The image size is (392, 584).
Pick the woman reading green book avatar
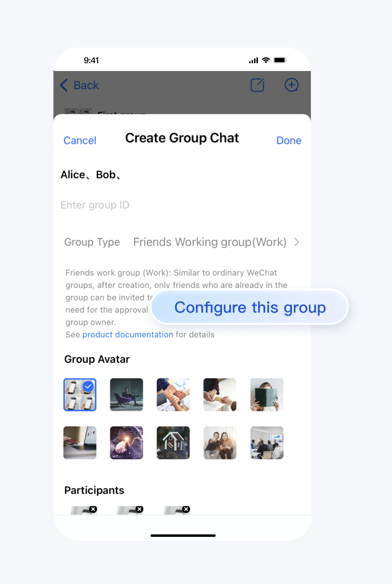[x=267, y=395]
